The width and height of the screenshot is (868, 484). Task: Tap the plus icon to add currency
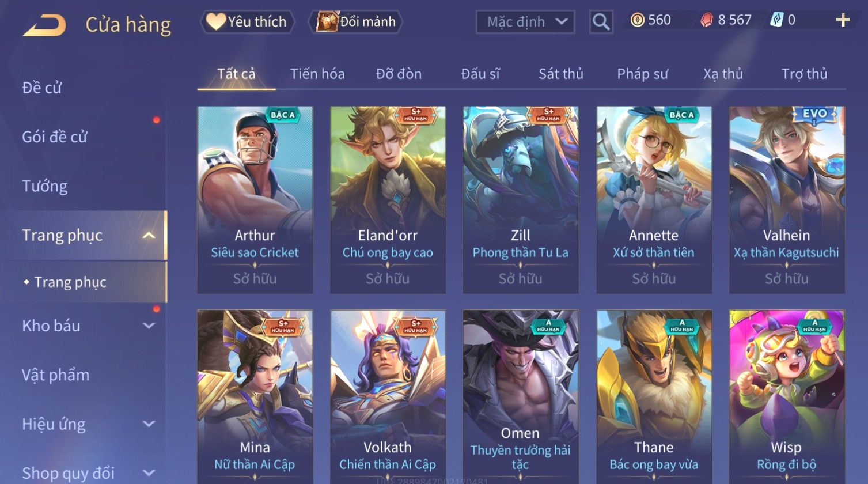843,21
